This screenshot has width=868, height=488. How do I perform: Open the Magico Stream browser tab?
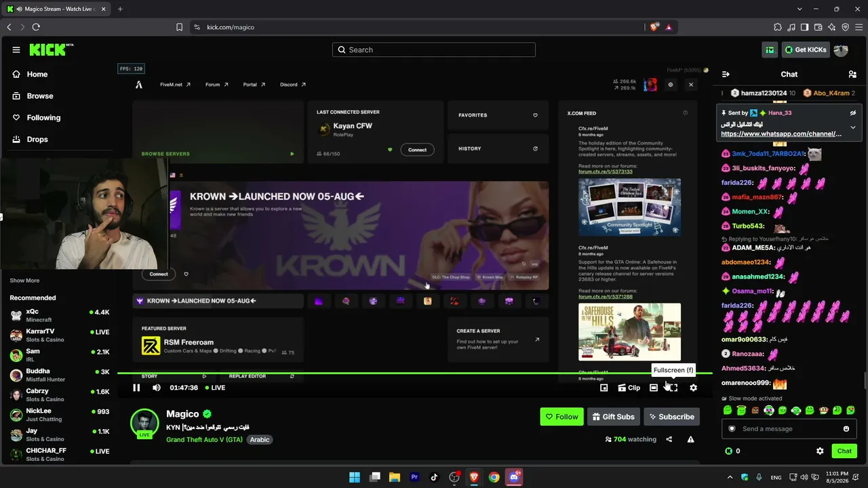coord(56,9)
